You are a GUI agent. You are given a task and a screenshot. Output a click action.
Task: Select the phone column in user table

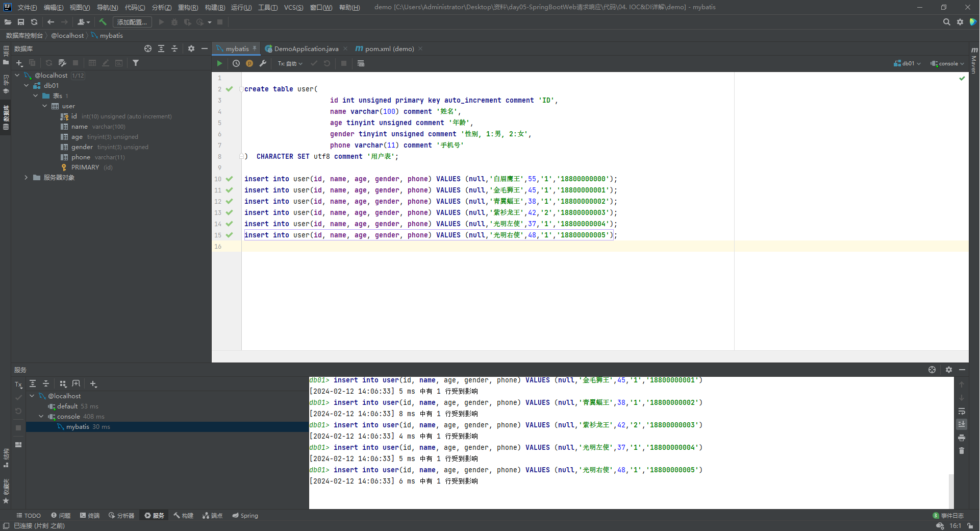click(x=81, y=157)
